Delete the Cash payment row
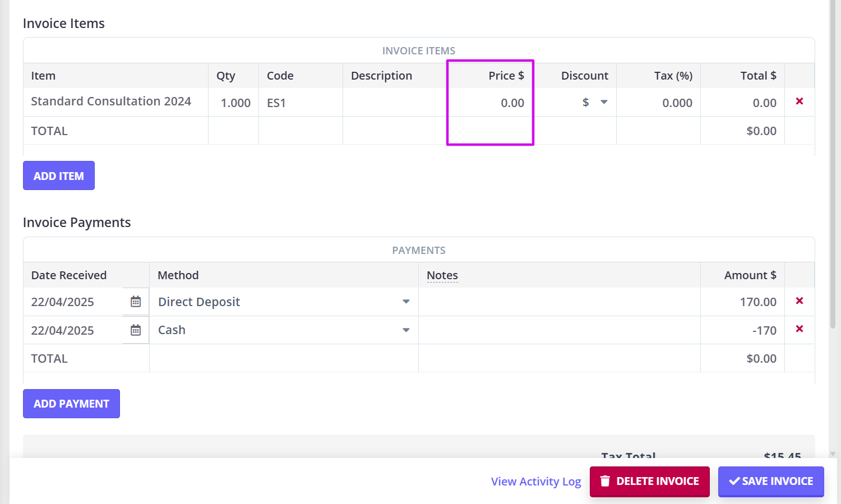This screenshot has height=504, width=841. tap(799, 330)
